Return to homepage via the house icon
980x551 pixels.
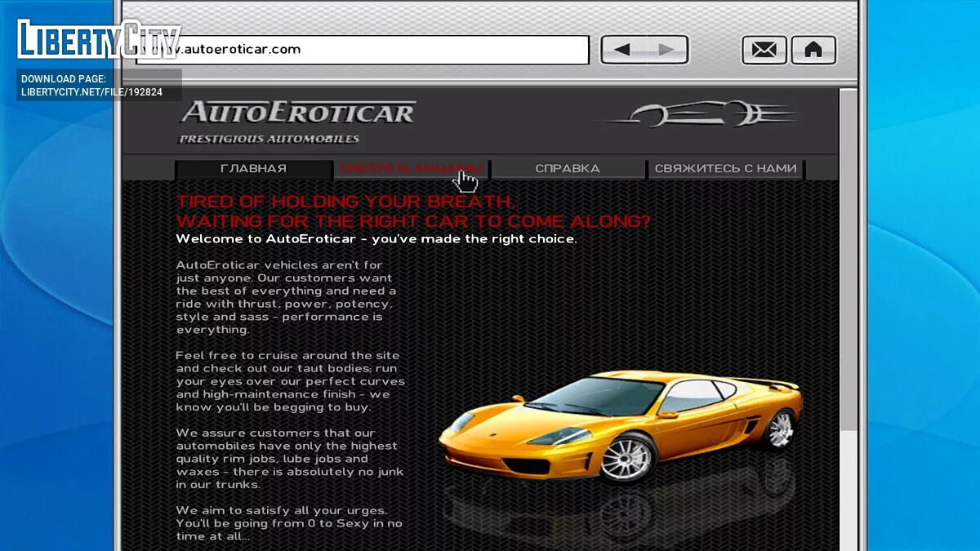pos(813,50)
